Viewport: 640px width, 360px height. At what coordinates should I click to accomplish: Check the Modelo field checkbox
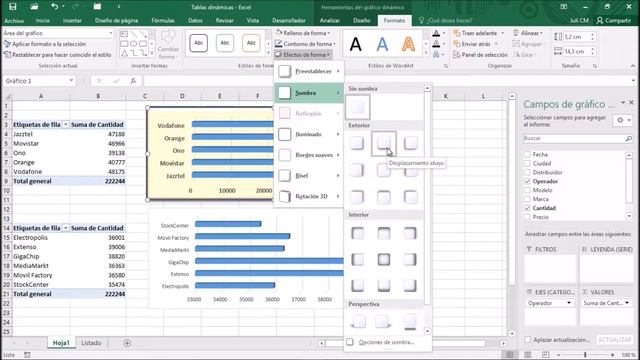[527, 190]
